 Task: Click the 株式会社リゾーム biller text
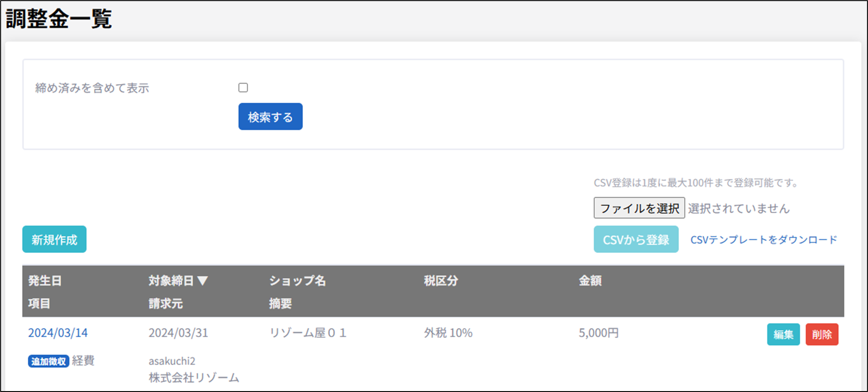coord(193,377)
